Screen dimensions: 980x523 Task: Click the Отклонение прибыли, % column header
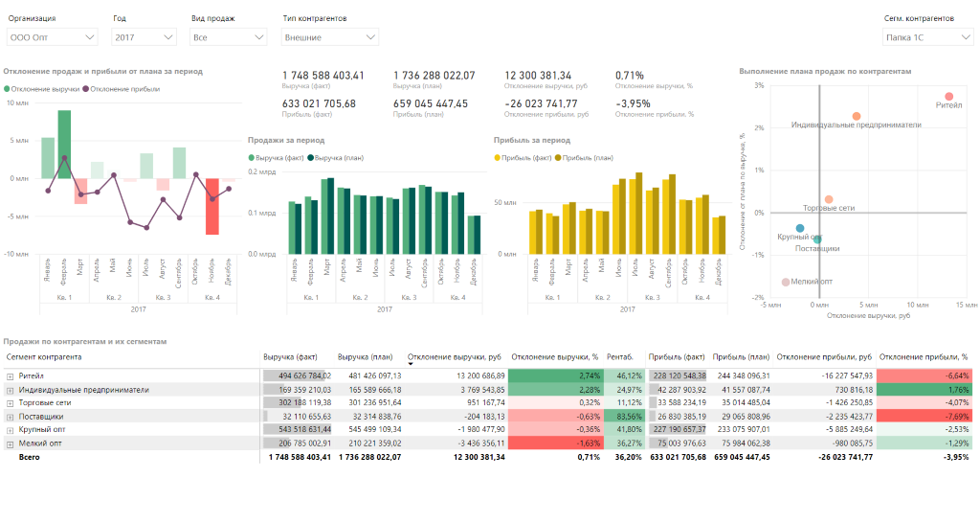[x=924, y=357]
